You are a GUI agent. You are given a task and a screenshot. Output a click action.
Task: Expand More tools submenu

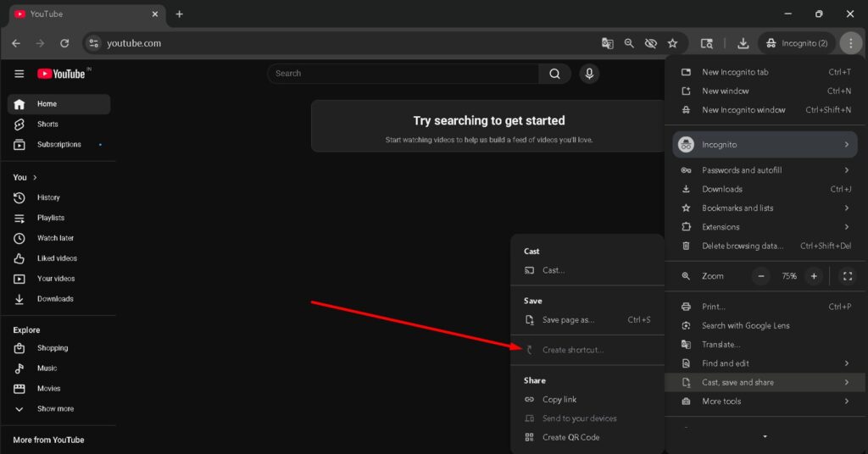point(765,401)
